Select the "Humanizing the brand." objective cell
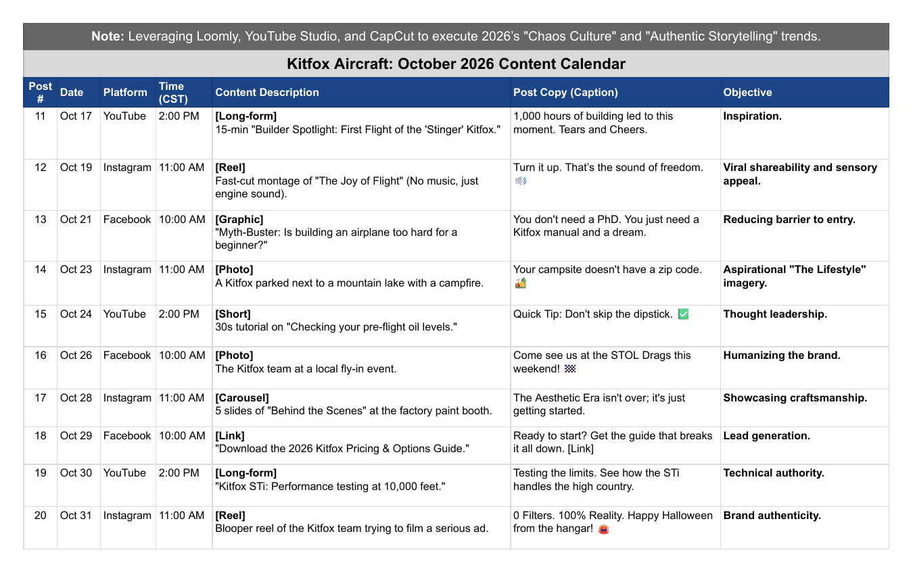Image resolution: width=913 pixels, height=588 pixels. point(805,368)
